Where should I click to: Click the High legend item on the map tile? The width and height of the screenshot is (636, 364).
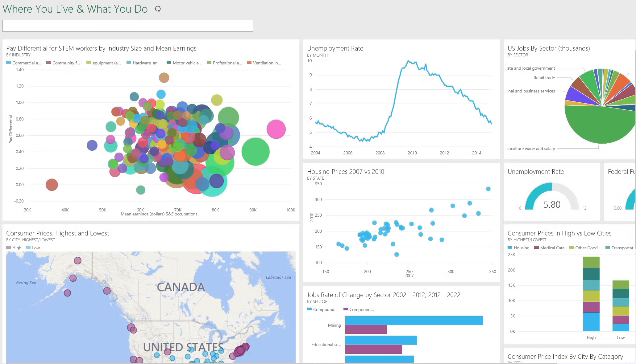14,248
